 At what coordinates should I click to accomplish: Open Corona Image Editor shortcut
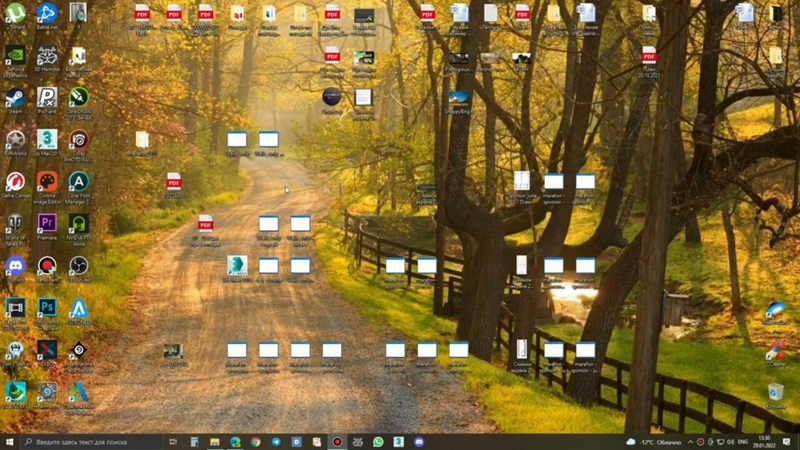[x=47, y=188]
